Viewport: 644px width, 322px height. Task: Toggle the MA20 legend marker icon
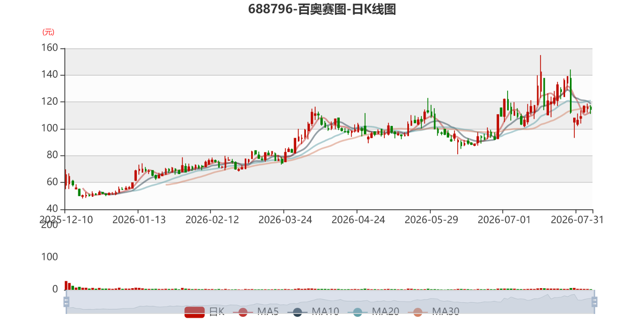(357, 312)
